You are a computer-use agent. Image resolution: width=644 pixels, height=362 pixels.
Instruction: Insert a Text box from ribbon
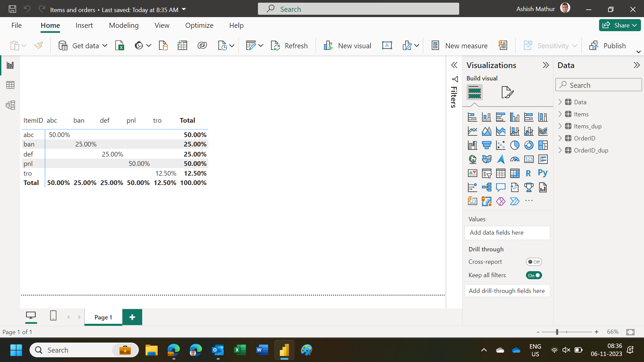click(387, 46)
